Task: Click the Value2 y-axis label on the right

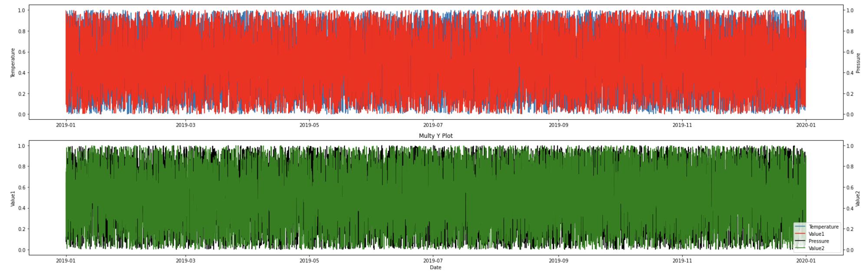Action: coord(858,198)
